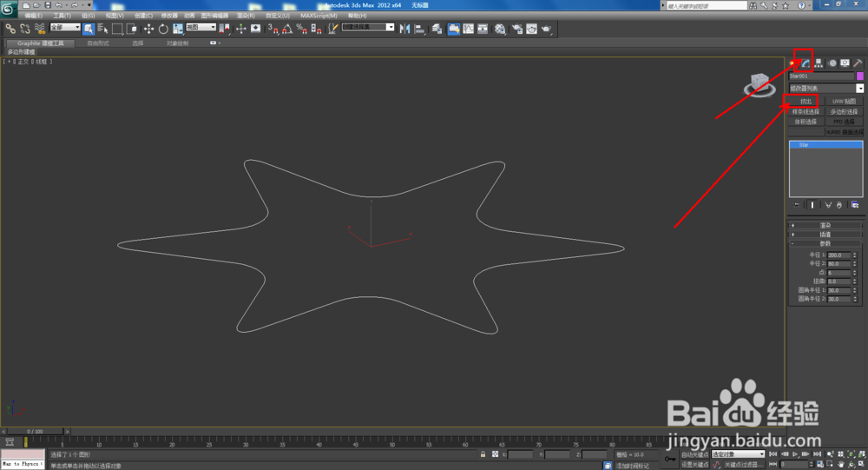Click the Star001 object name field

tap(821, 76)
